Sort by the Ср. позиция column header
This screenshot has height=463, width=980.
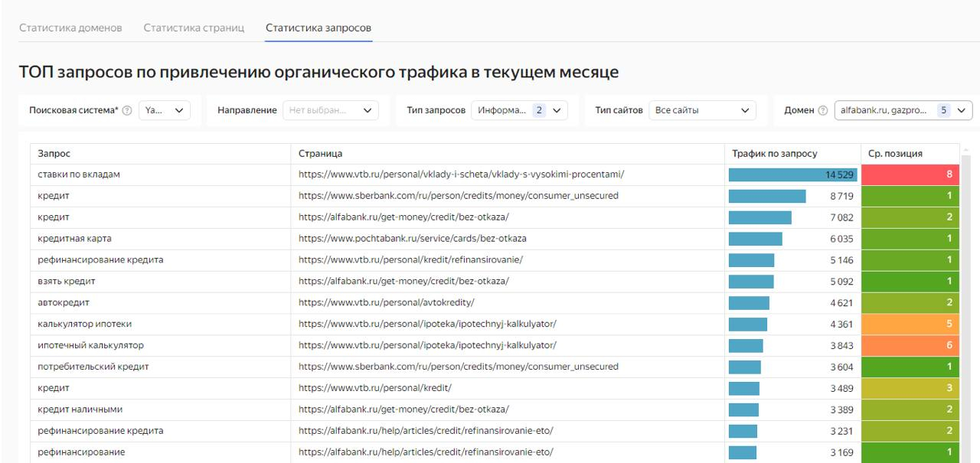[x=895, y=154]
